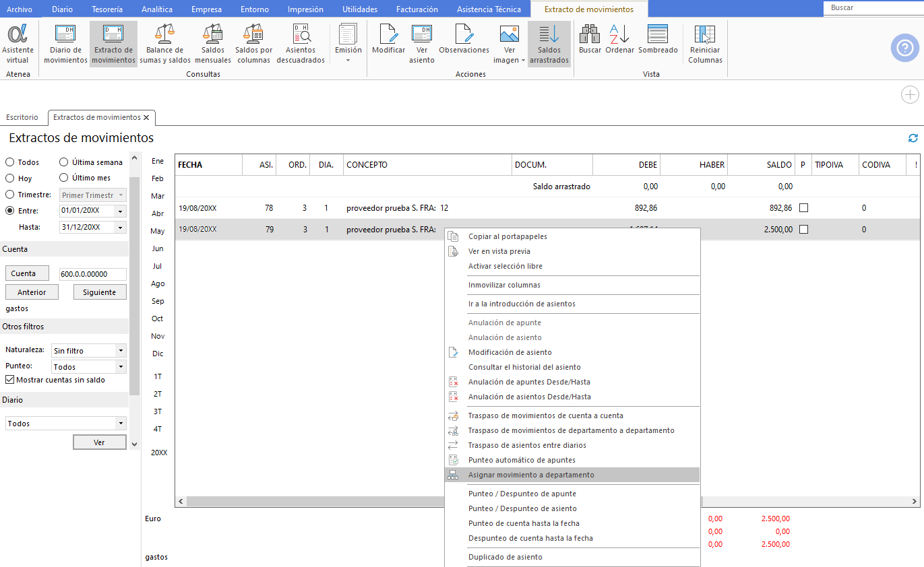Click the CONCEPTO column header
Image resolution: width=924 pixels, height=567 pixels.
(427, 165)
